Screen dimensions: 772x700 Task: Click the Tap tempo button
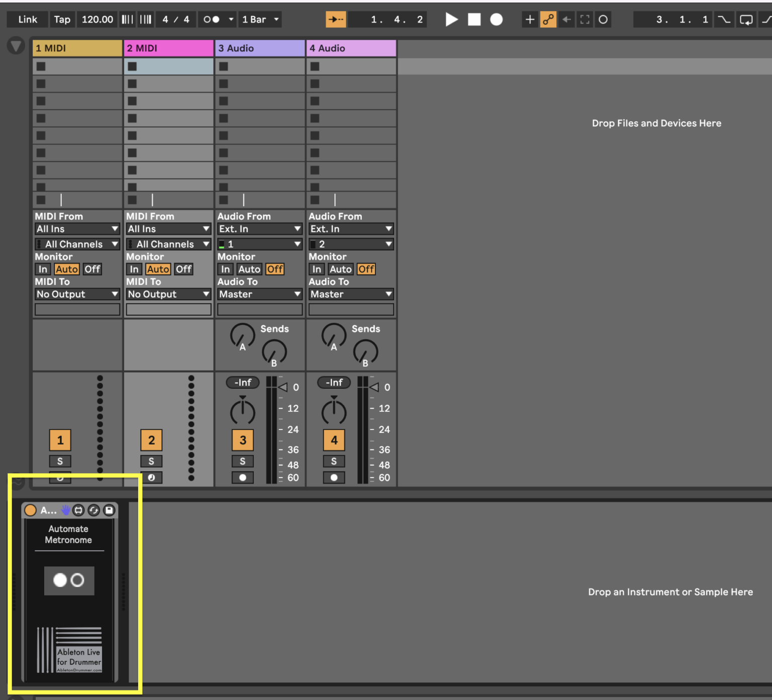62,19
